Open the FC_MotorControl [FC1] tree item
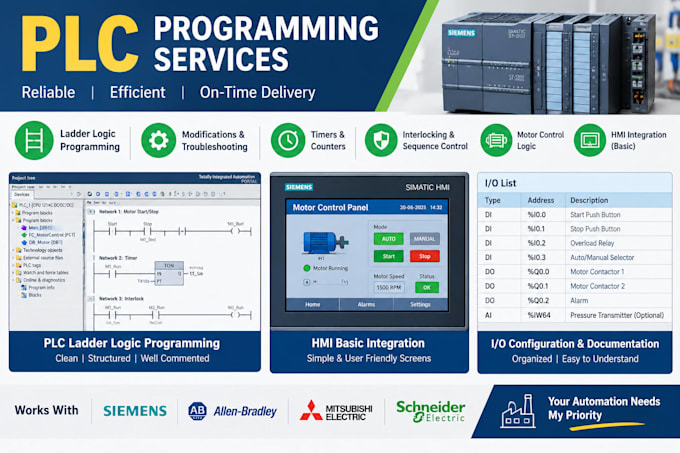Image resolution: width=680 pixels, height=453 pixels. [52, 235]
